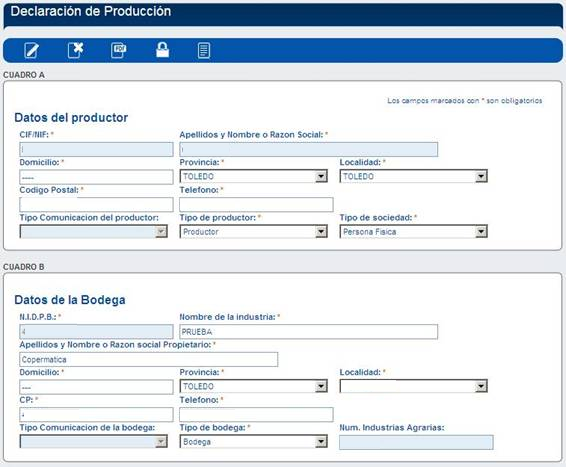Open the document list icon in toolbar
Image resolution: width=566 pixels, height=467 pixels.
tap(204, 51)
